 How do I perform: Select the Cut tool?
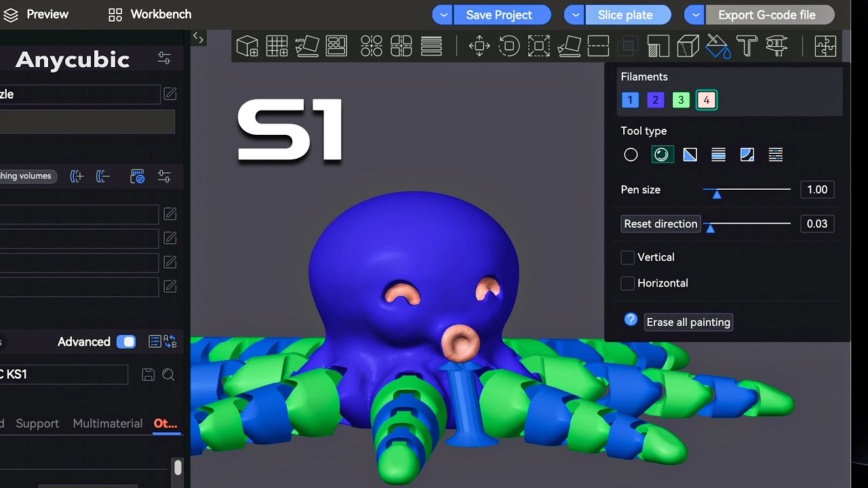click(598, 46)
